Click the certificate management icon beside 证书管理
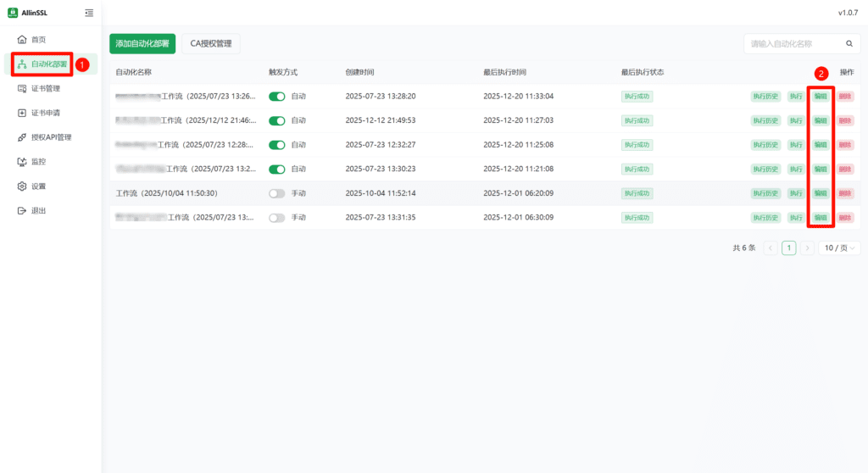 (x=22, y=88)
